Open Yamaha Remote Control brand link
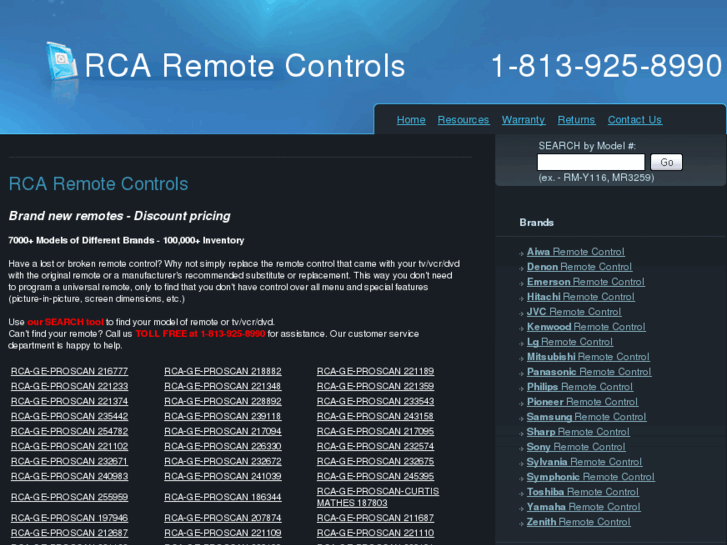727x545 pixels. [x=584, y=507]
